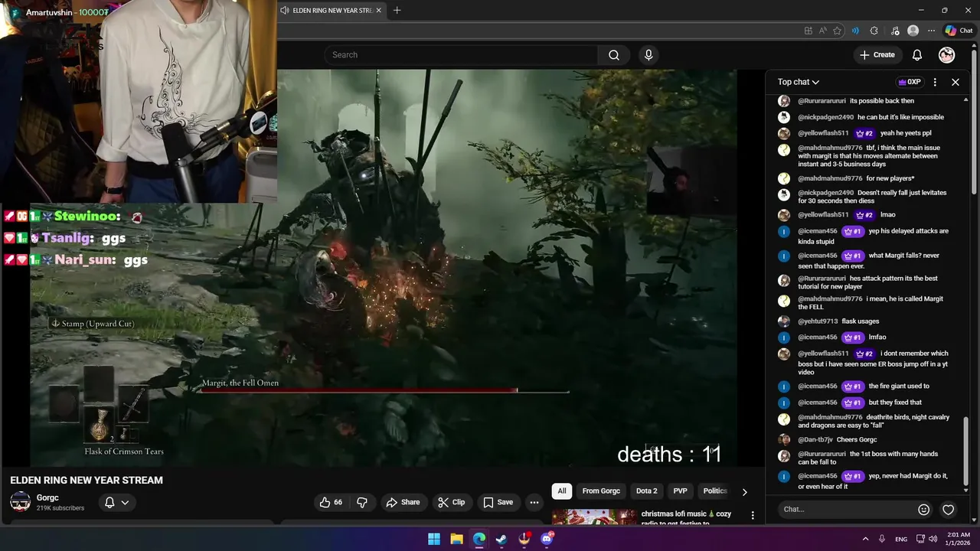The height and width of the screenshot is (551, 980).
Task: Select the Politics chip
Action: click(x=714, y=491)
